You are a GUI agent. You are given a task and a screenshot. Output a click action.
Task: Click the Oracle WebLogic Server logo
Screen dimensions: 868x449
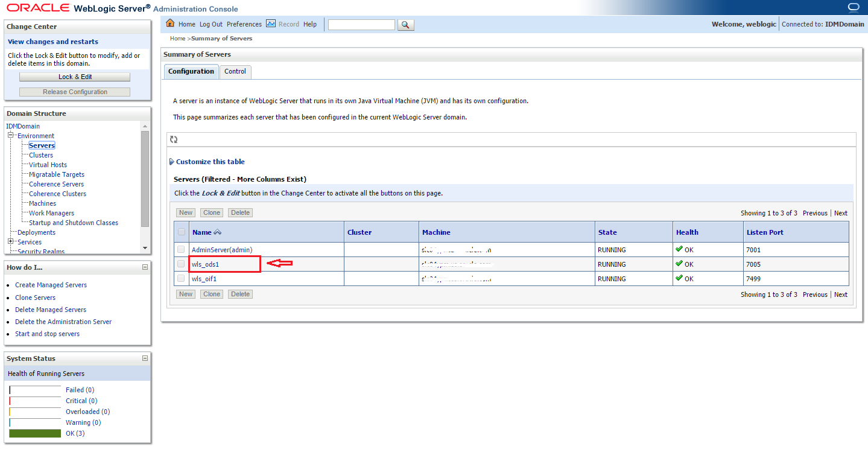pyautogui.click(x=36, y=8)
